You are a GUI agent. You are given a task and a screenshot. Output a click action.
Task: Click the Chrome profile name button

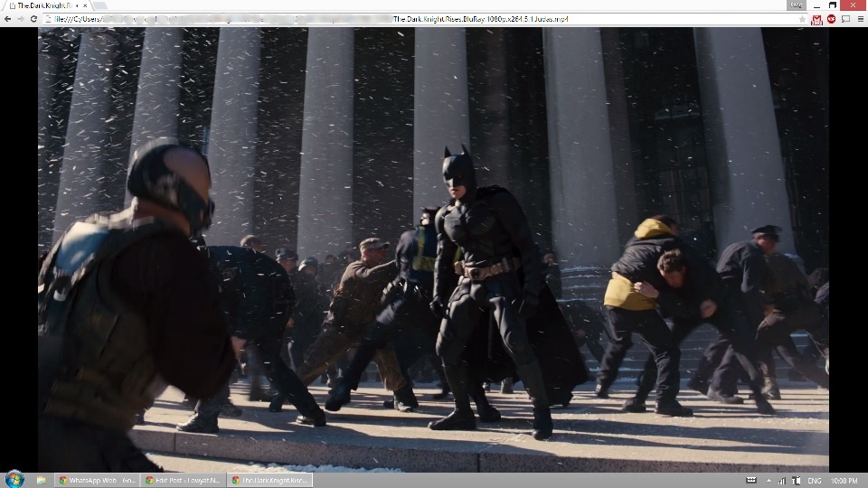tap(796, 5)
